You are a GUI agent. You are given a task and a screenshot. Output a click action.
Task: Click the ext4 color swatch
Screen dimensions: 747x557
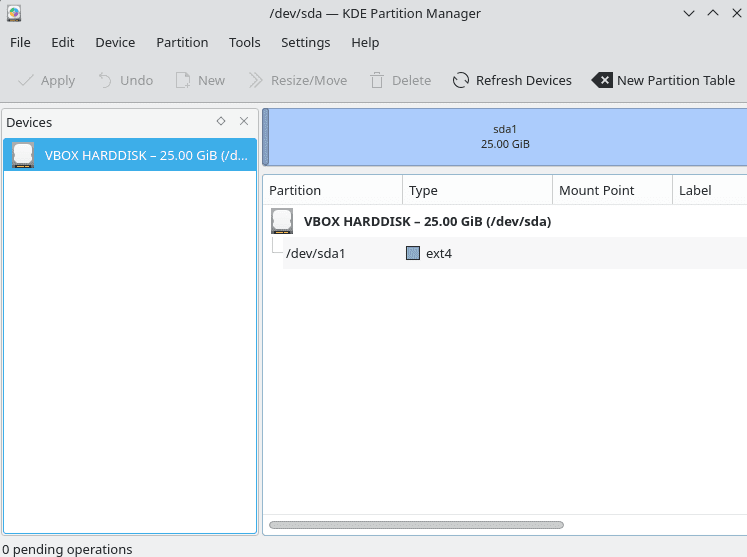(x=413, y=253)
